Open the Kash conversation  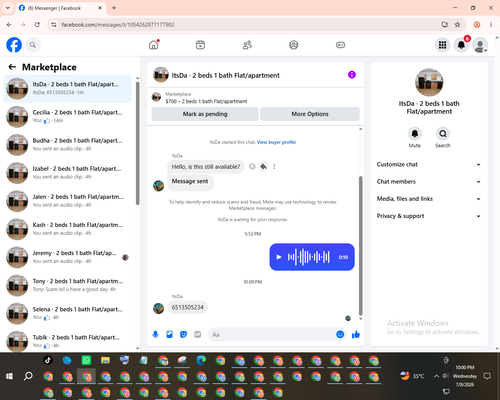[x=67, y=229]
